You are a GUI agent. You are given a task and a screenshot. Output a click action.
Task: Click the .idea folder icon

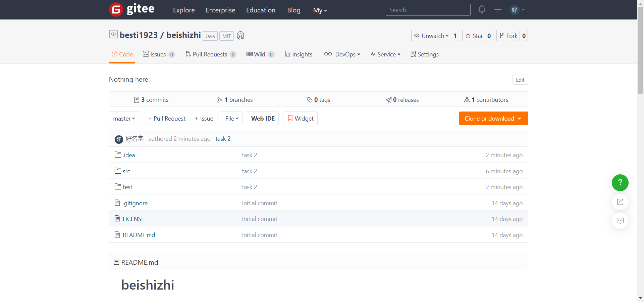pos(118,155)
